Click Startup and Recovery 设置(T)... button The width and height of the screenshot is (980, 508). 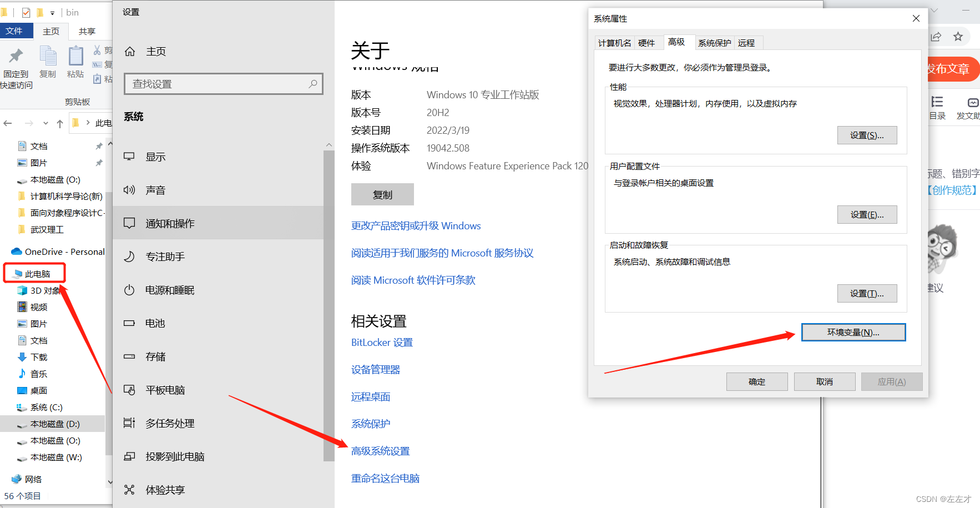(x=867, y=293)
